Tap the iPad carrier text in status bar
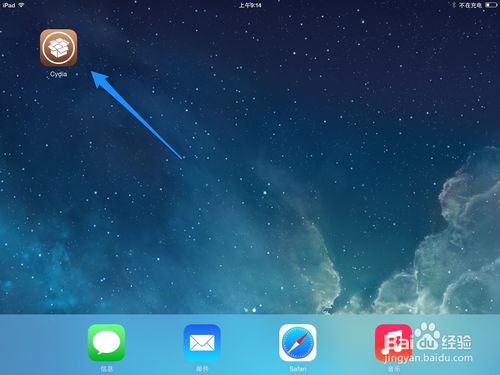Image resolution: width=500 pixels, height=375 pixels. (9, 5)
